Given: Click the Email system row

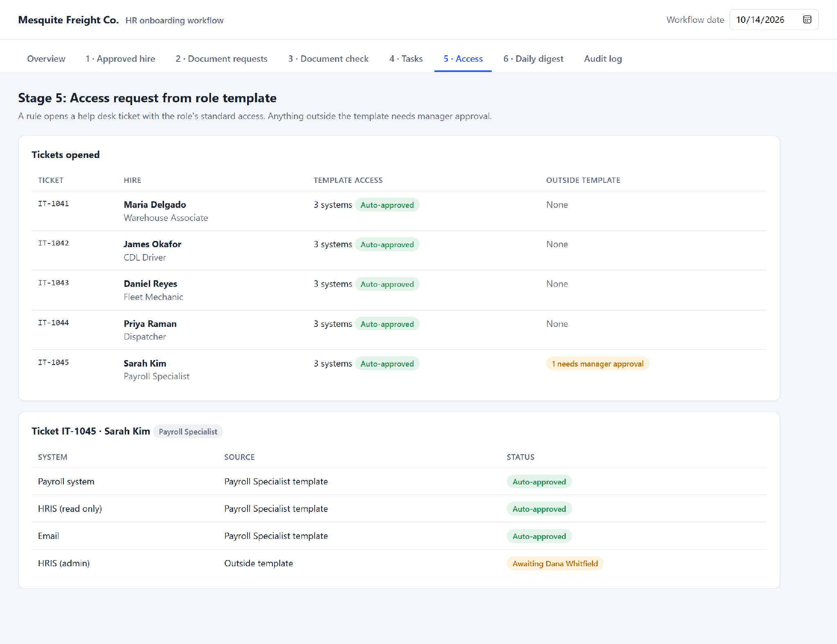Looking at the screenshot, I should (x=399, y=536).
